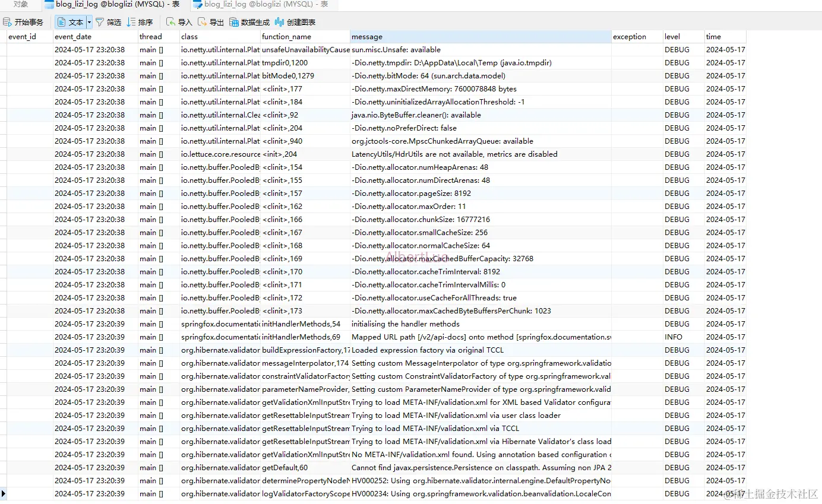
Task: Select '-Dio.netty.allocator.pageSize: 8192' cell
Action: coord(480,194)
